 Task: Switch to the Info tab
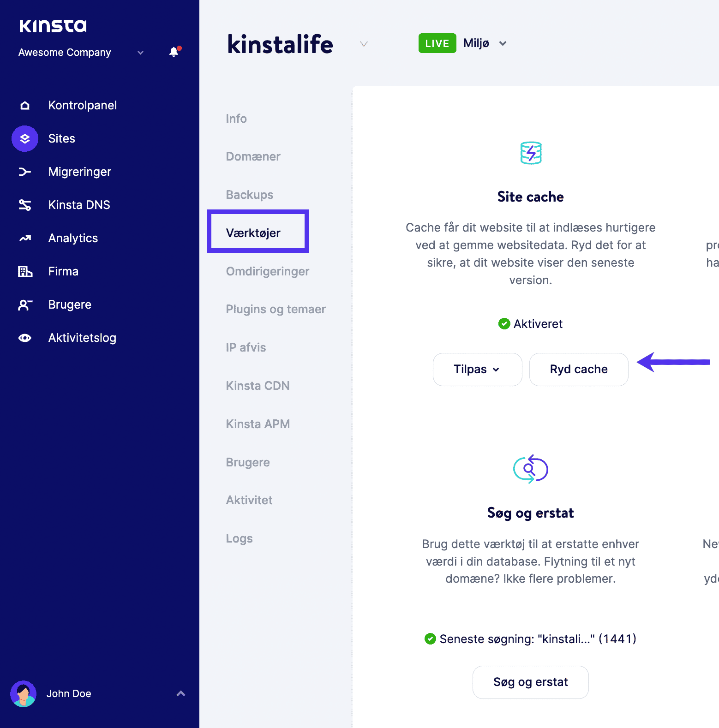coord(236,119)
